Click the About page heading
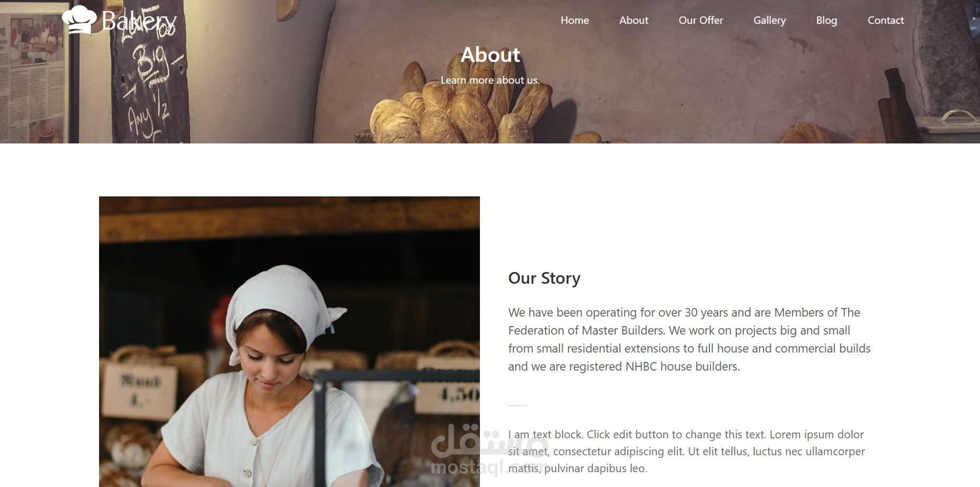Image resolution: width=980 pixels, height=487 pixels. click(x=490, y=55)
